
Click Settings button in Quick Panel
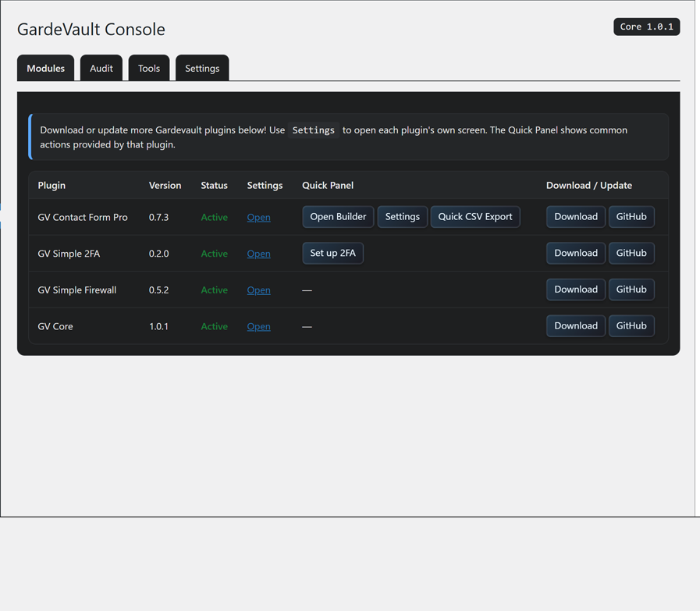point(402,217)
